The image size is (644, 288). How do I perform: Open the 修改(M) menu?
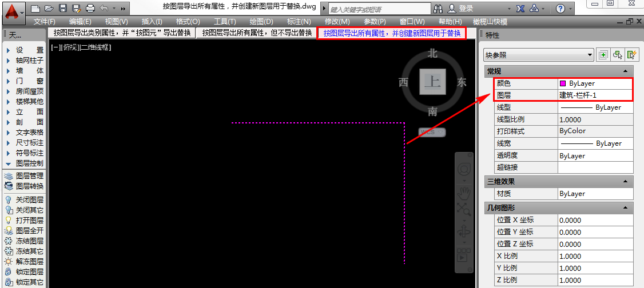pyautogui.click(x=337, y=22)
